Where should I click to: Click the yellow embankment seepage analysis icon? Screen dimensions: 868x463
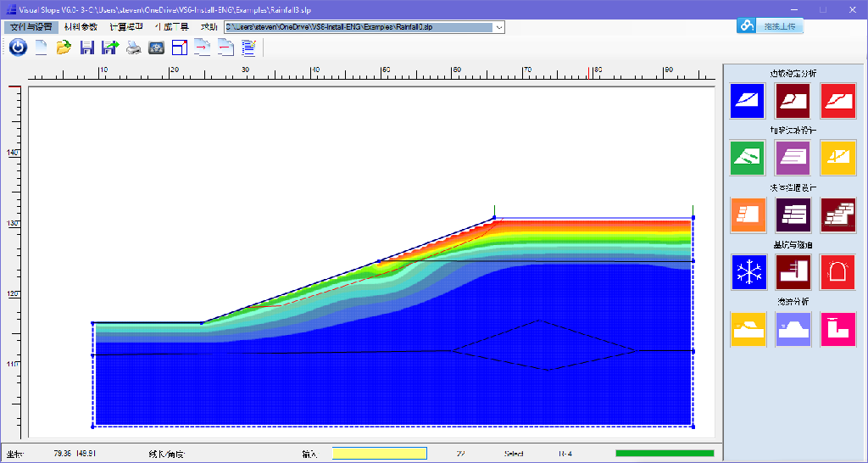[748, 329]
